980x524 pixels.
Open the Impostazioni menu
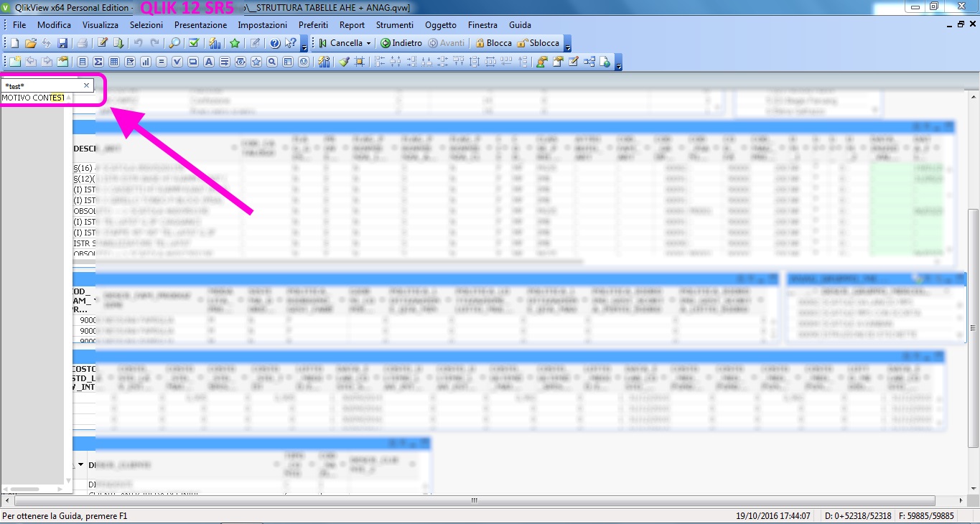(x=263, y=24)
